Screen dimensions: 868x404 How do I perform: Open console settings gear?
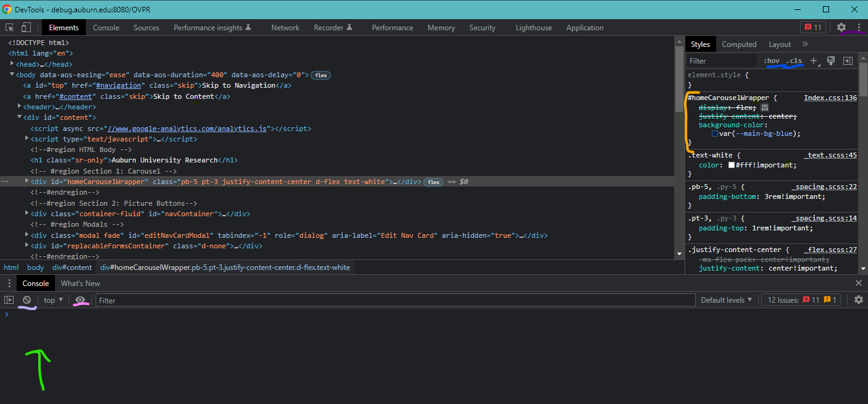coord(858,300)
